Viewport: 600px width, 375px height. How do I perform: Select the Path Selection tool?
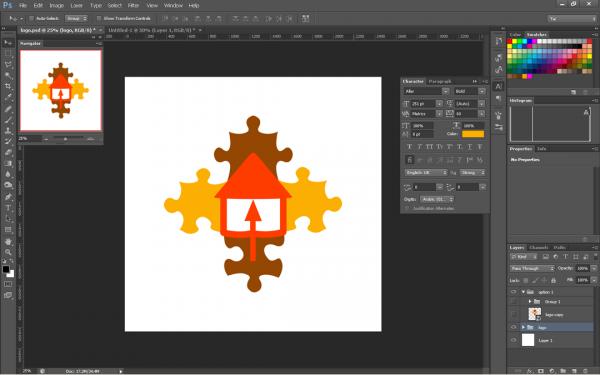8,218
